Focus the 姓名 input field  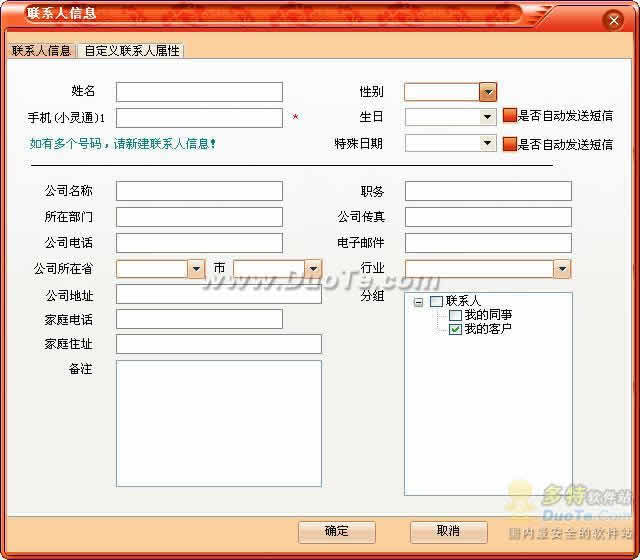[199, 92]
